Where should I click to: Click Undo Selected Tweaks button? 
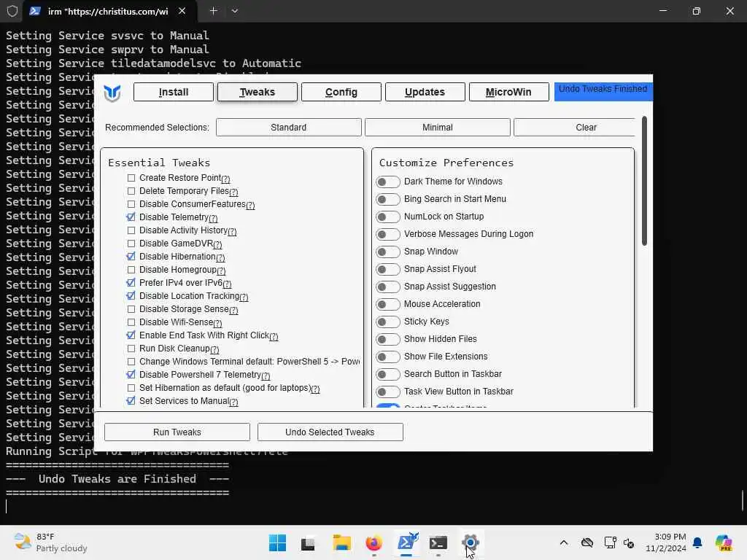pos(330,432)
